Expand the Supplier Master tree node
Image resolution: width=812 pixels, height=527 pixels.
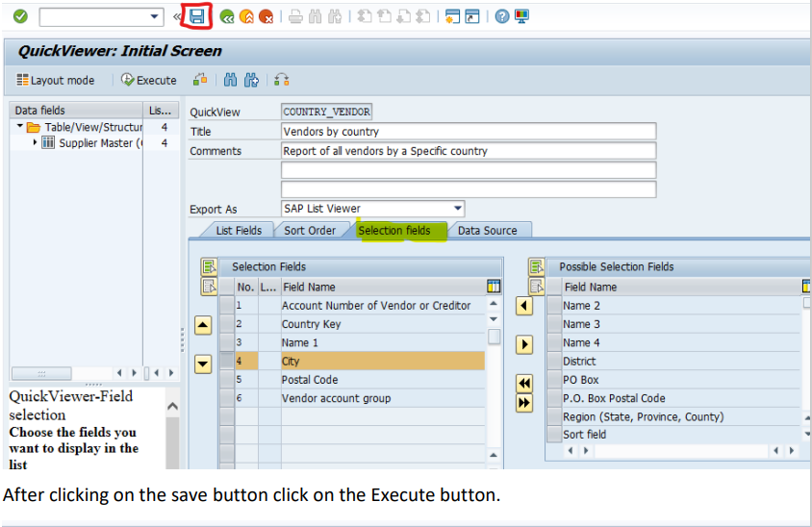tap(35, 141)
